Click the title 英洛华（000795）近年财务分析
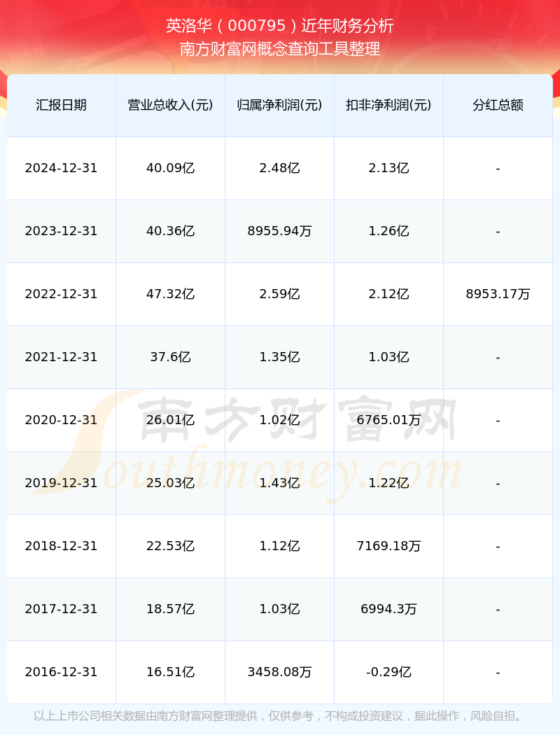The height and width of the screenshot is (735, 560). pyautogui.click(x=280, y=25)
